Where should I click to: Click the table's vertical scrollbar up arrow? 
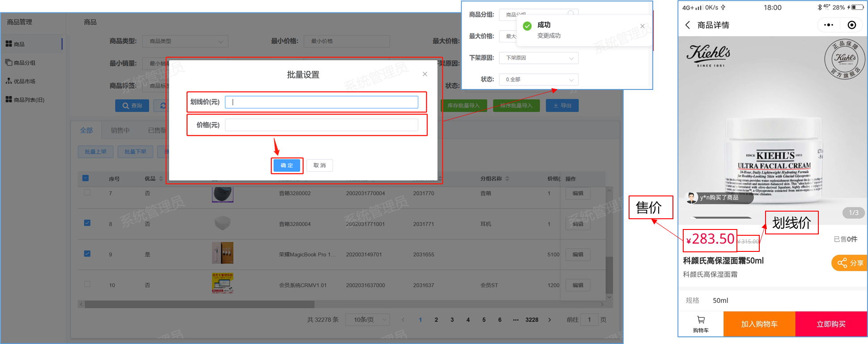tap(609, 191)
